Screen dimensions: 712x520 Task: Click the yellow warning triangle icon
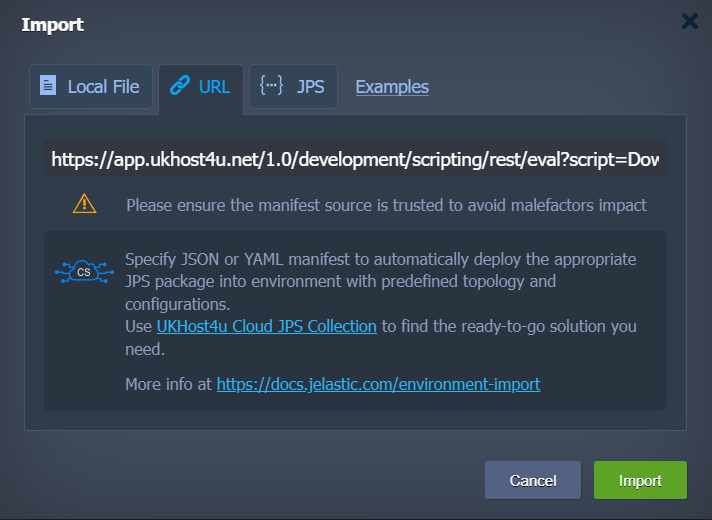coord(84,204)
